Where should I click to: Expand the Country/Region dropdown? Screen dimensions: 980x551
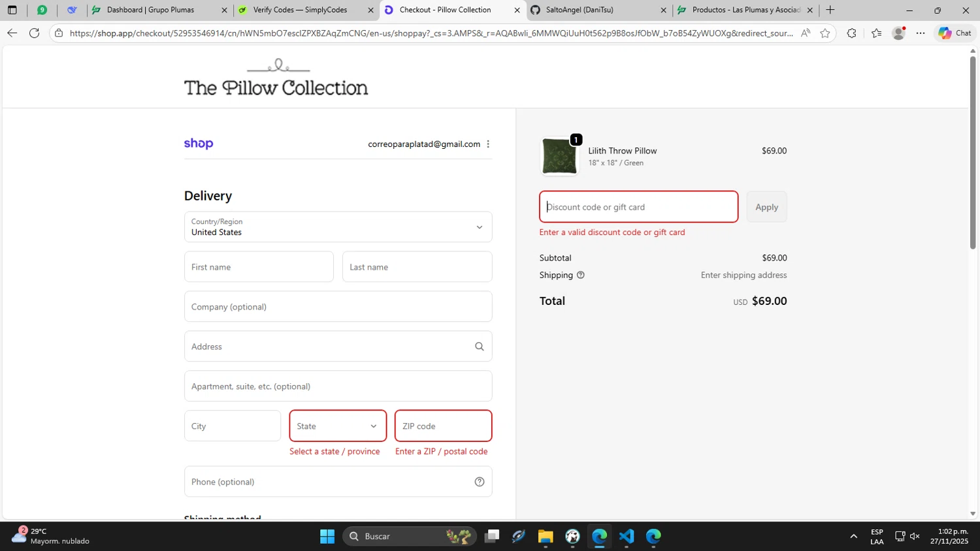(338, 227)
